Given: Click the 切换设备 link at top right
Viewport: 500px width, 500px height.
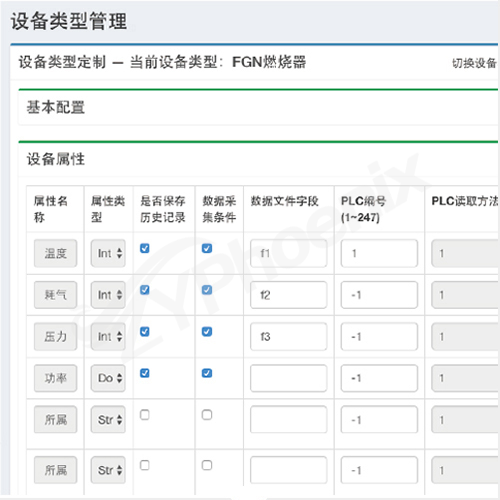Looking at the screenshot, I should point(474,63).
